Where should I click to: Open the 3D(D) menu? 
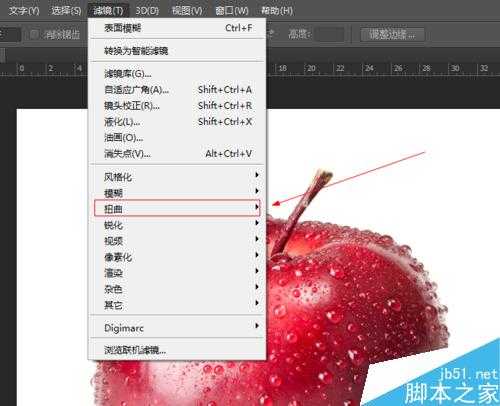[147, 11]
